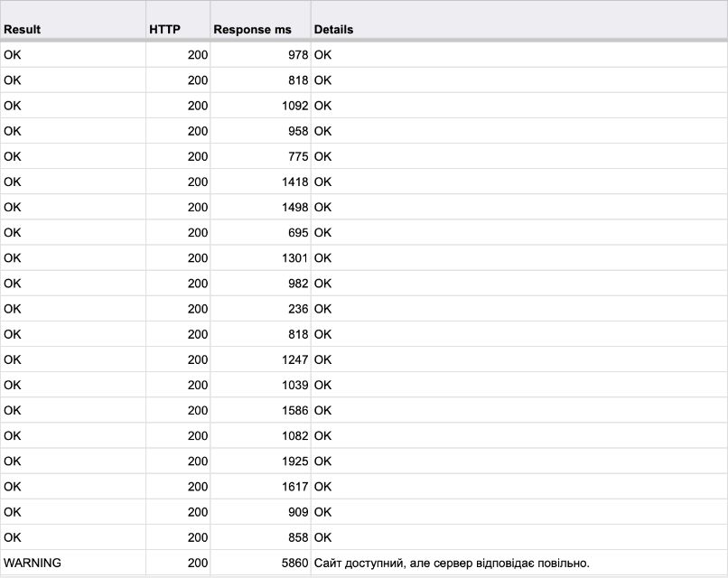
Task: Click the response time cell 982
Action: [260, 284]
